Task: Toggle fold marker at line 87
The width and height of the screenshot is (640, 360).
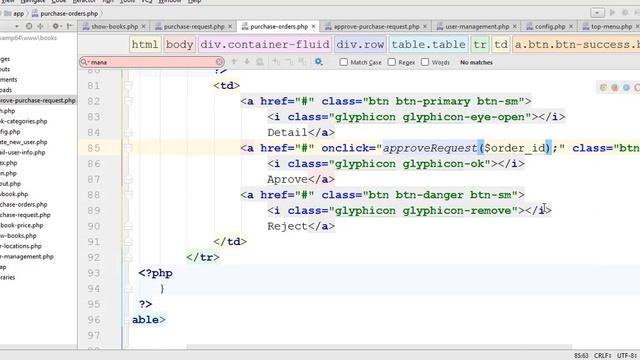Action: tap(129, 179)
